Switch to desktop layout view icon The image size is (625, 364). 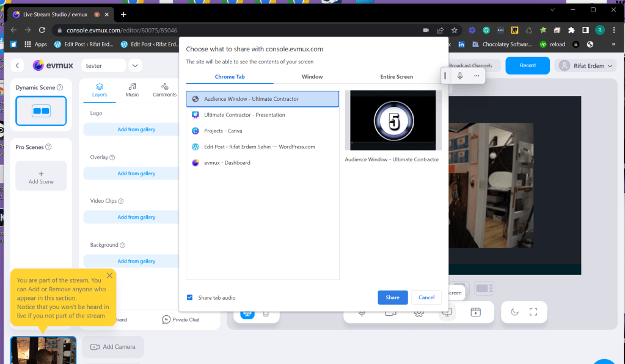click(x=247, y=313)
